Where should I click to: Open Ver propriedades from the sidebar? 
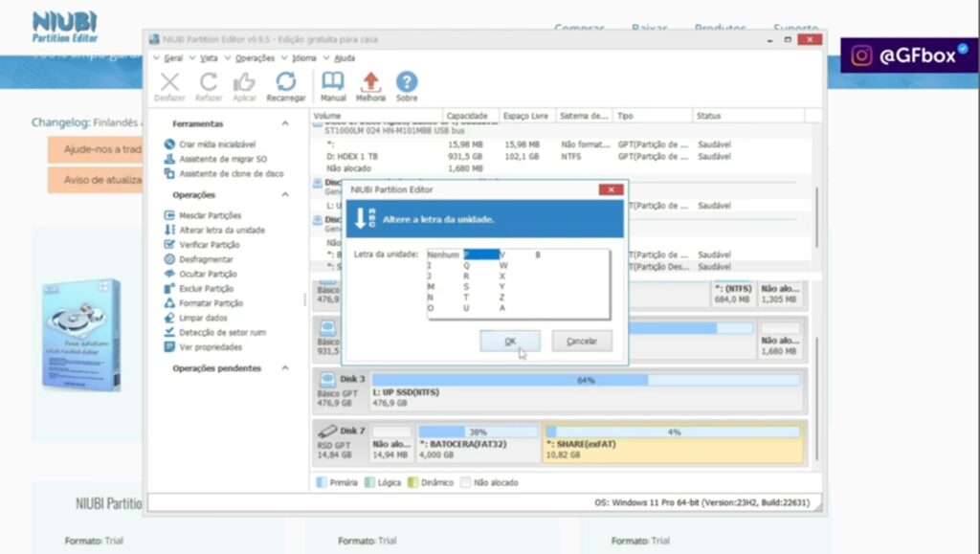203,347
